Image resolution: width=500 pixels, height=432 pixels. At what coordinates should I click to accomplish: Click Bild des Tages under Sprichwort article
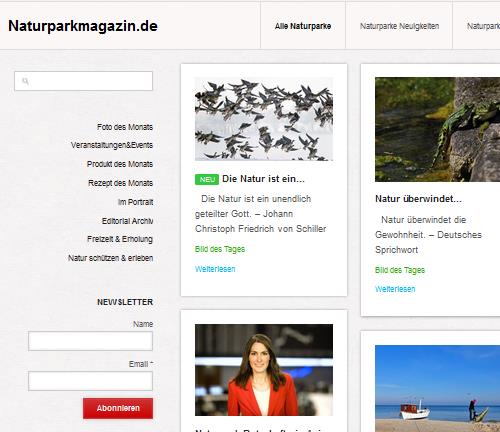point(400,270)
